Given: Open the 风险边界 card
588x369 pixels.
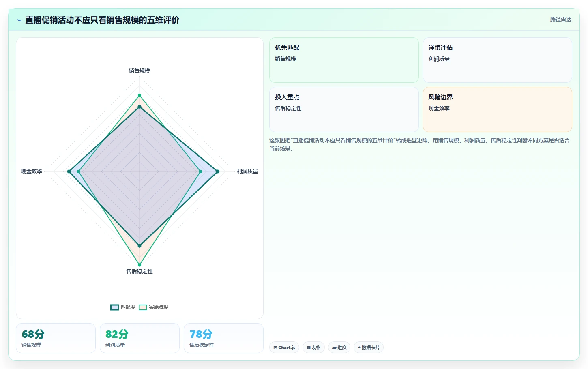Looking at the screenshot, I should [x=497, y=109].
